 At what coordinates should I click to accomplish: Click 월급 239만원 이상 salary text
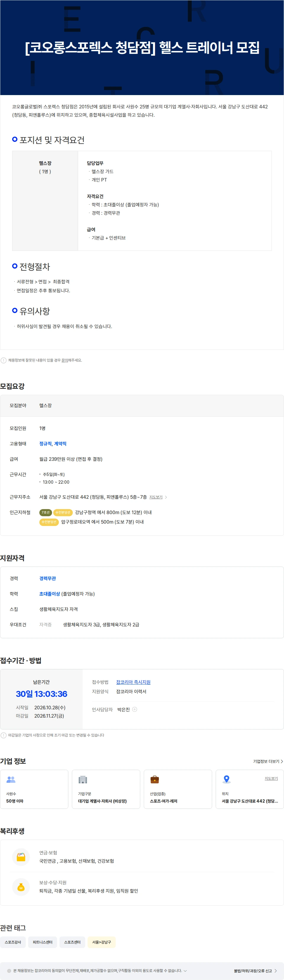71,459
